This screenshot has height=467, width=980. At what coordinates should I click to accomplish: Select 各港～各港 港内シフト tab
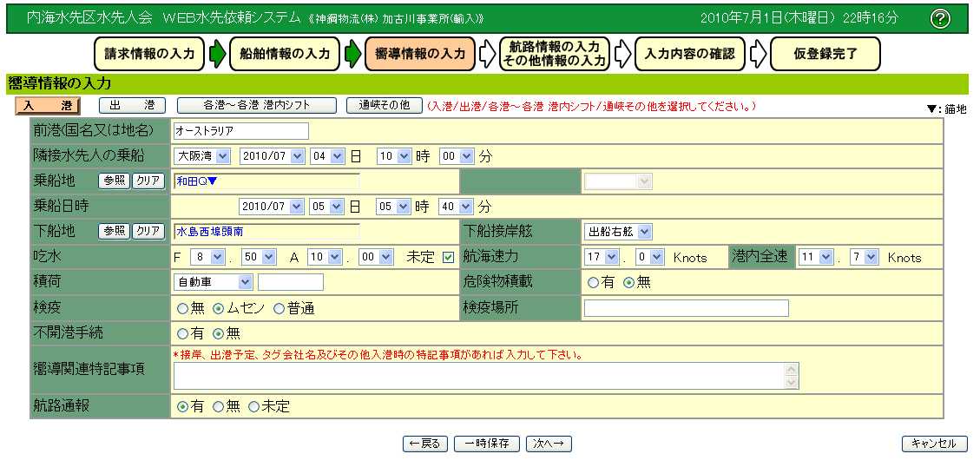tap(256, 105)
